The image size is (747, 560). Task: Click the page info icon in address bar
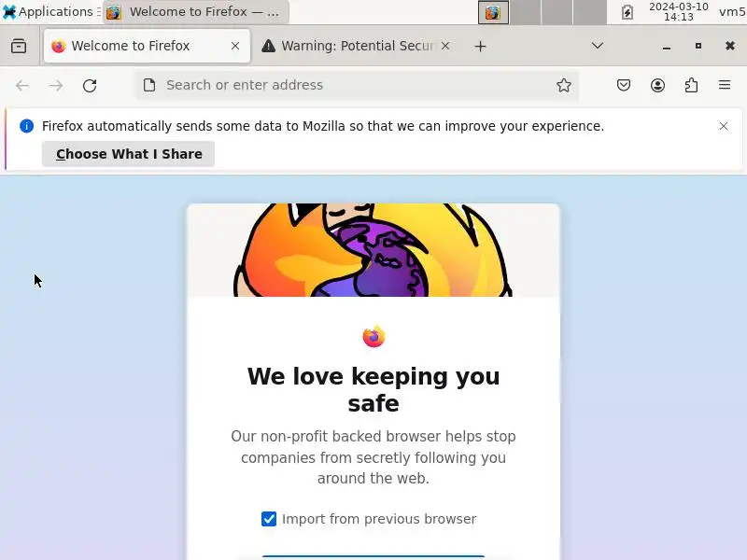pos(149,85)
